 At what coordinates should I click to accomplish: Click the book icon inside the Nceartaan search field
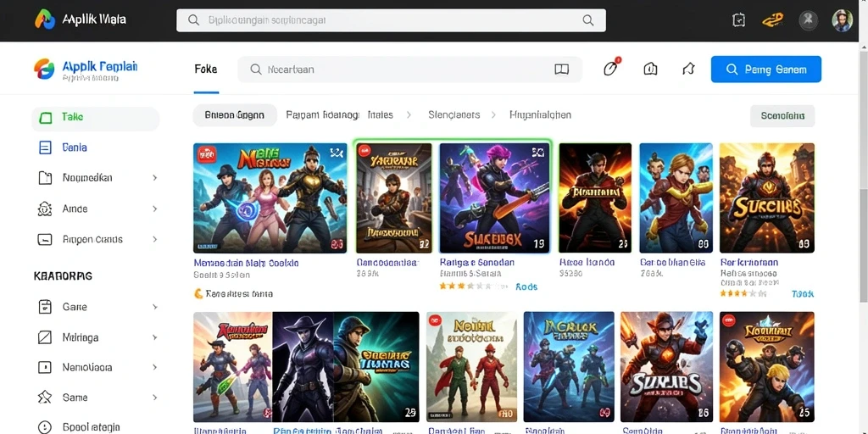pyautogui.click(x=561, y=70)
